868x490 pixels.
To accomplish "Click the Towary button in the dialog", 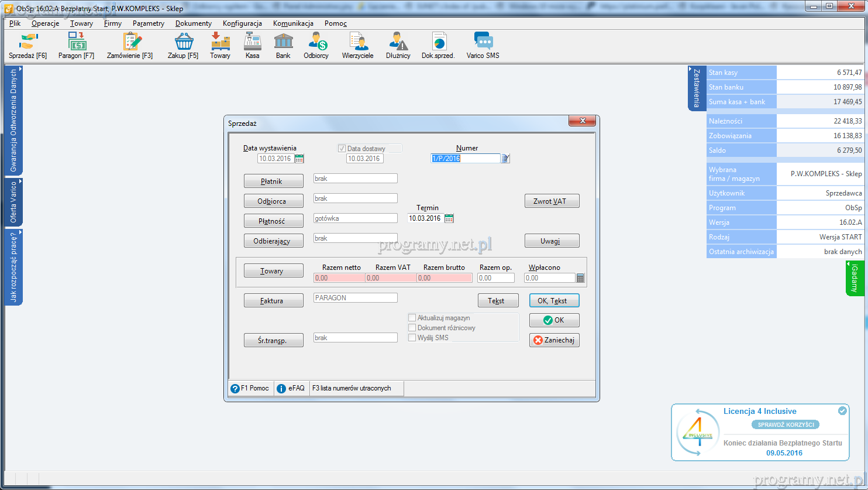I will (273, 271).
